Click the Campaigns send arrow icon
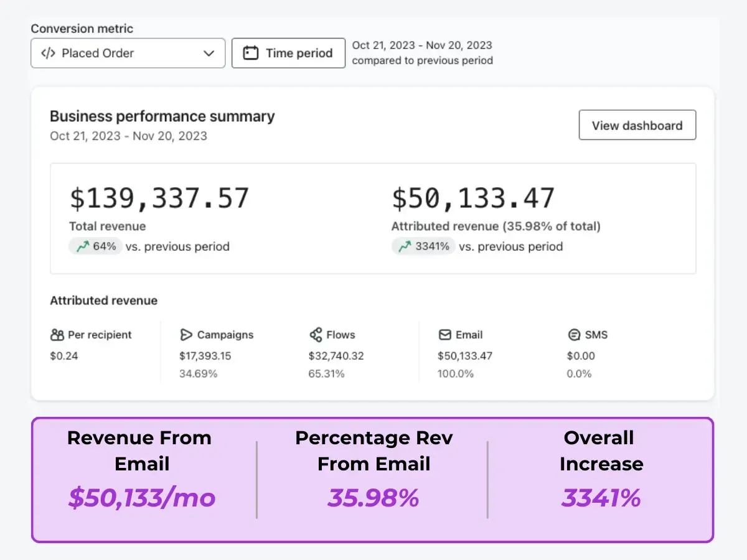 click(x=186, y=335)
